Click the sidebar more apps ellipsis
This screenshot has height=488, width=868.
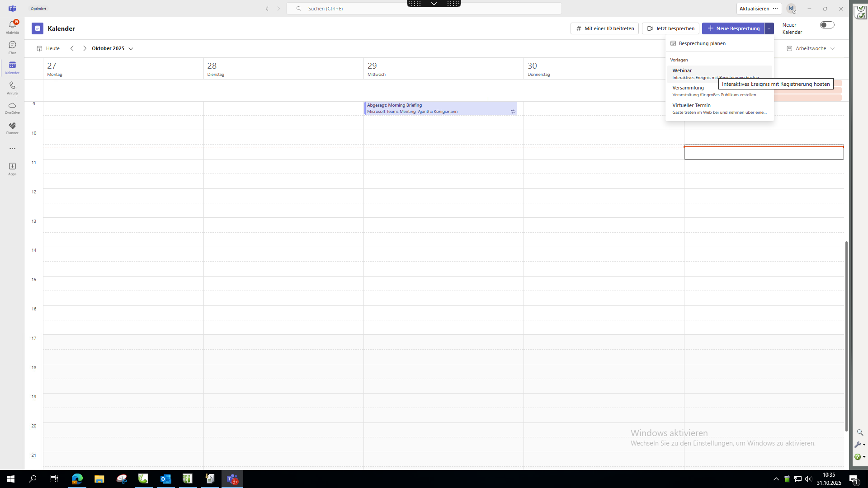(12, 148)
